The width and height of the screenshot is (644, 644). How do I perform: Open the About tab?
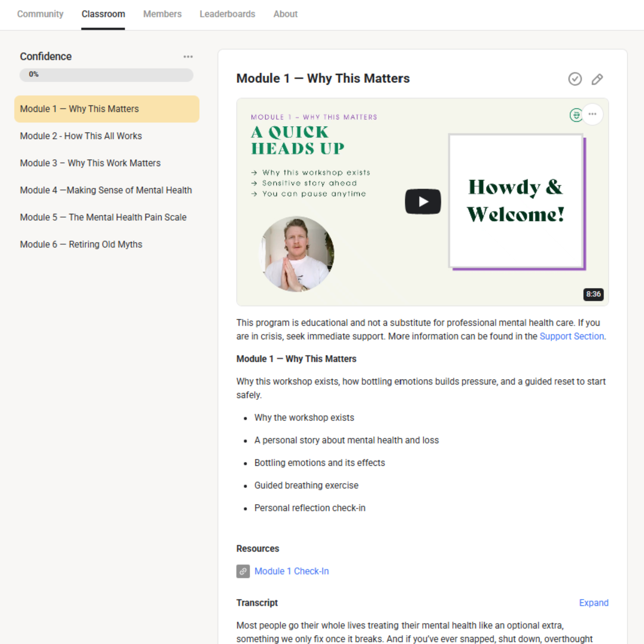coord(285,14)
